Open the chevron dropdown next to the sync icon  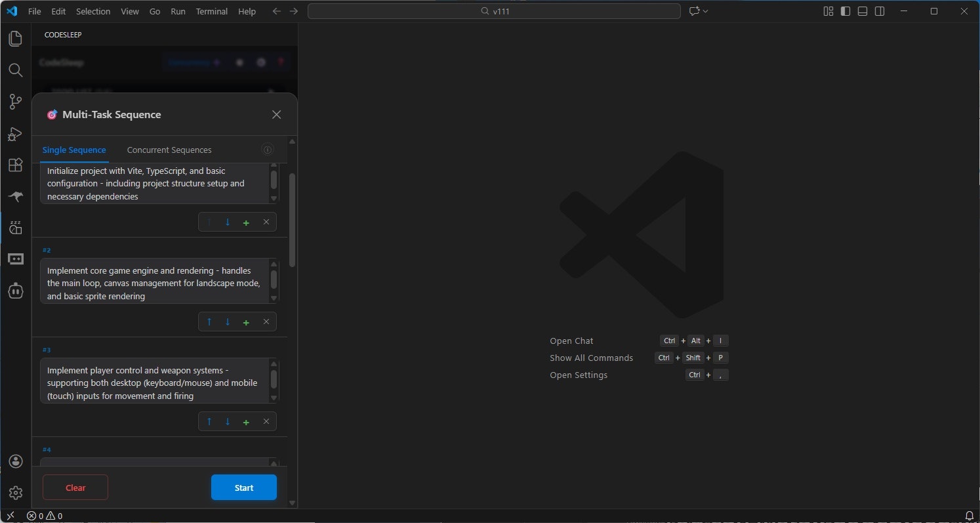click(x=704, y=11)
